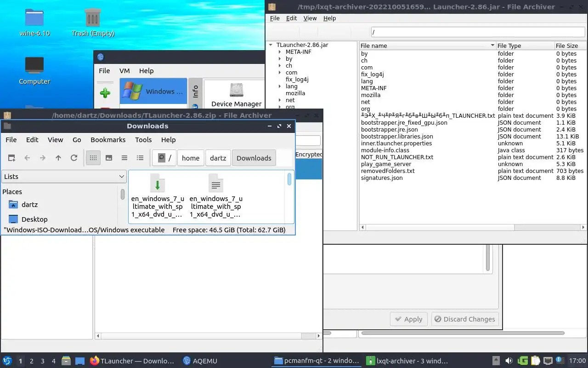Click the volume speaker tray icon

(x=509, y=361)
